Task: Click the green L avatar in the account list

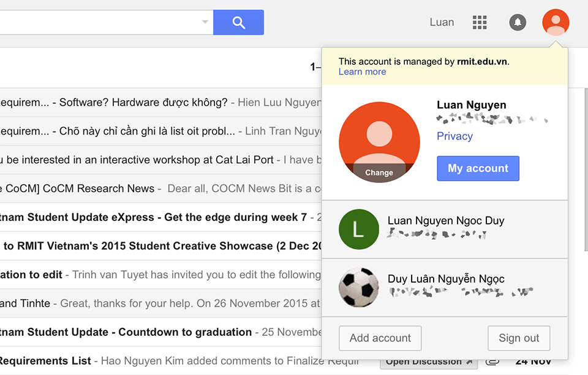Action: point(359,229)
